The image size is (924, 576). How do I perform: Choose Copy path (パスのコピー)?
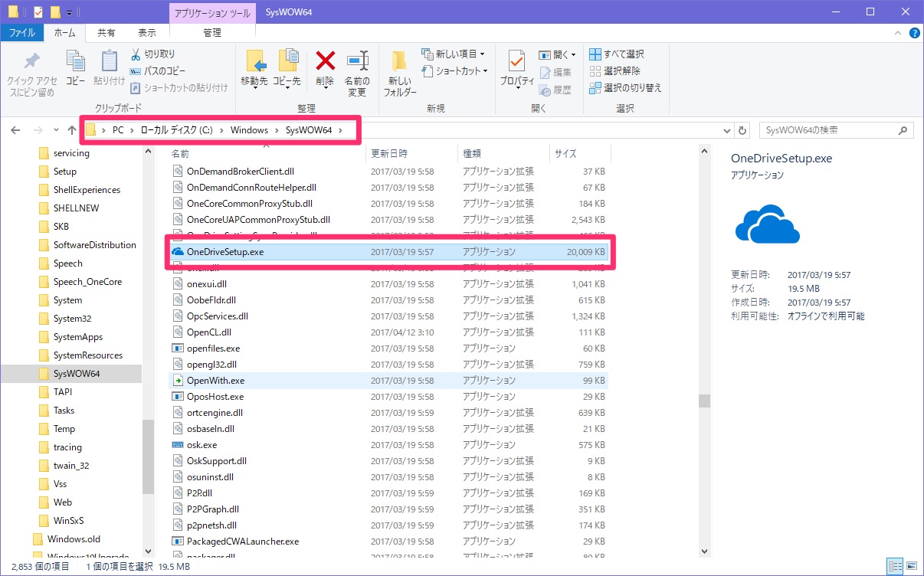[x=158, y=71]
